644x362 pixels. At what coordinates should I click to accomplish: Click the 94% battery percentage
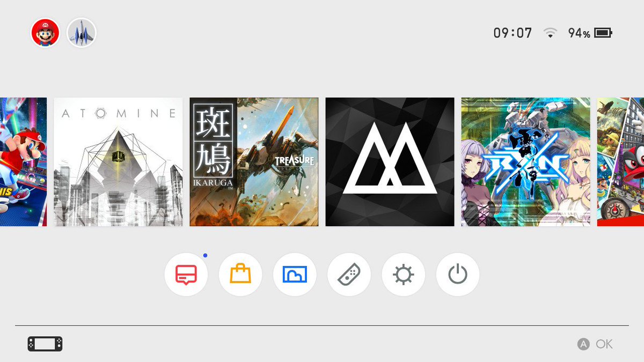579,33
